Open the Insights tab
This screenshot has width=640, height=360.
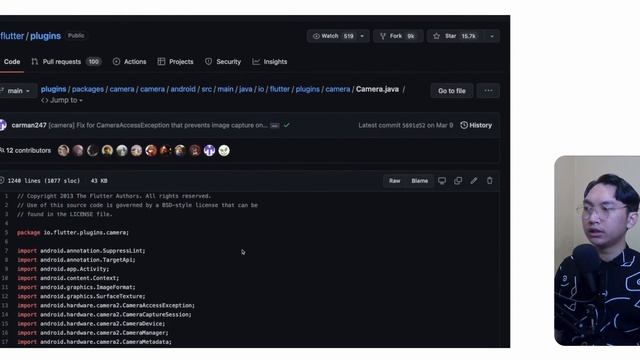pyautogui.click(x=270, y=62)
